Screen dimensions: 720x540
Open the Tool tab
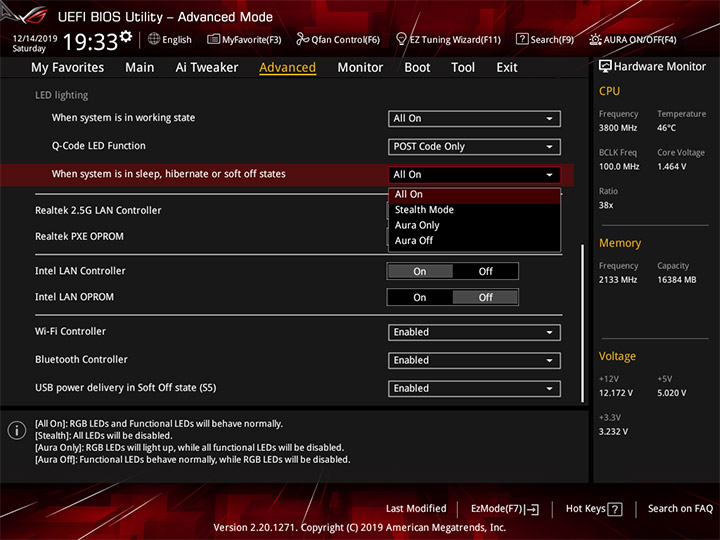coord(463,68)
